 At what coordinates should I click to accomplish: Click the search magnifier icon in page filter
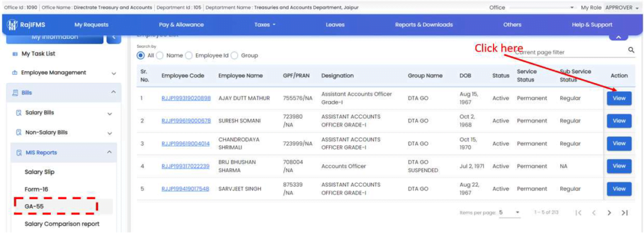(631, 50)
